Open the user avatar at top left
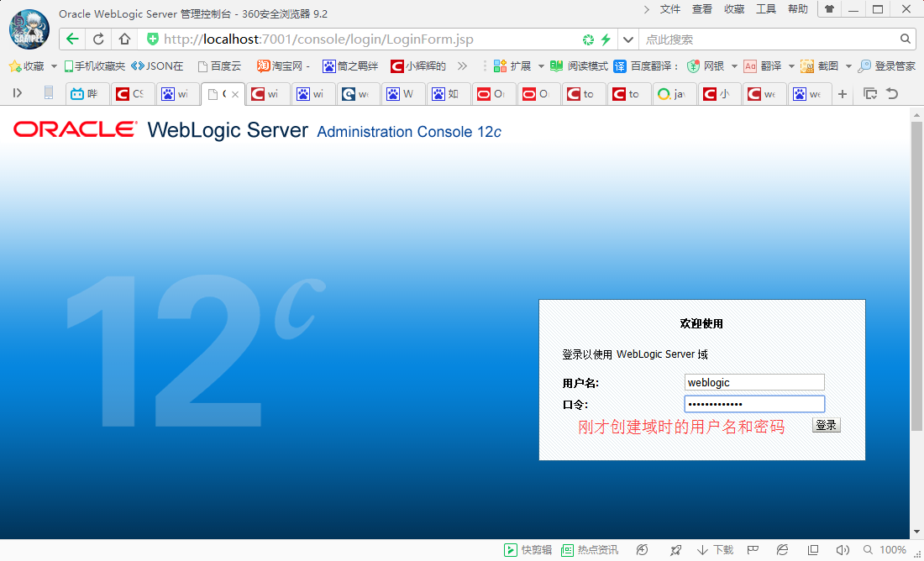 29,29
